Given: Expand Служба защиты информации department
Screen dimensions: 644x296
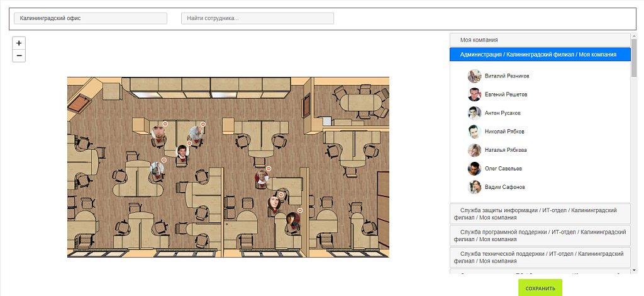Looking at the screenshot, I should tap(540, 213).
